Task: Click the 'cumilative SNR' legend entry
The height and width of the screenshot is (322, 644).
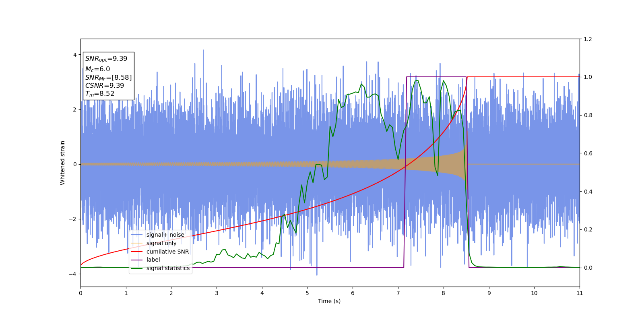Action: point(160,252)
